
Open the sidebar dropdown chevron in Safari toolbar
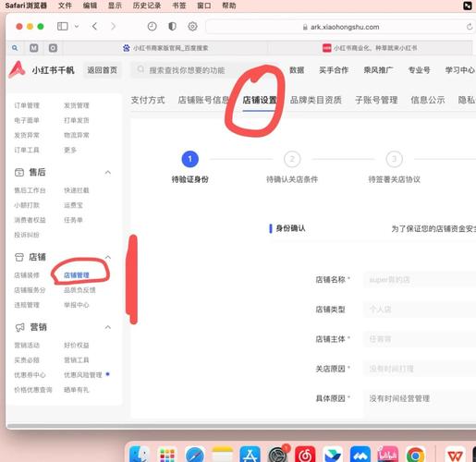click(77, 27)
